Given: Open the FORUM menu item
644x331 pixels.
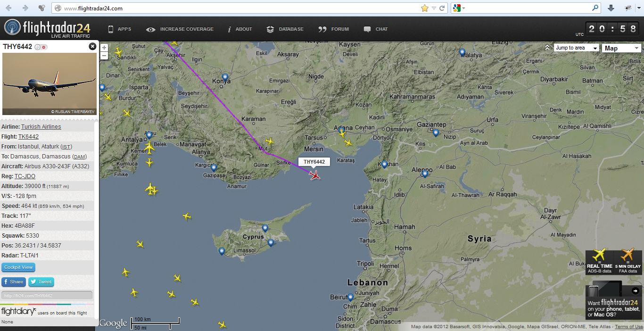Looking at the screenshot, I should [334, 29].
